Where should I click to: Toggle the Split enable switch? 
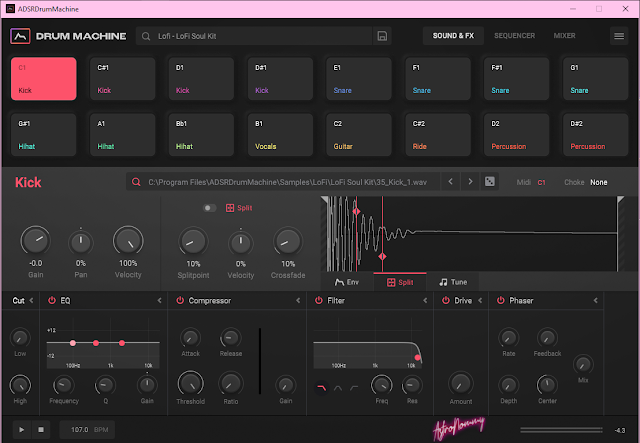(210, 208)
